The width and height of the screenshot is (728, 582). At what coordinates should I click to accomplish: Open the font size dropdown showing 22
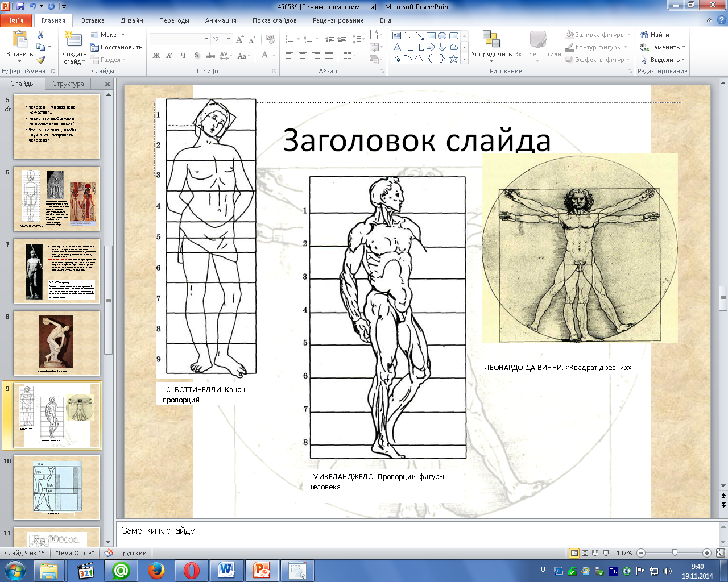[x=229, y=39]
